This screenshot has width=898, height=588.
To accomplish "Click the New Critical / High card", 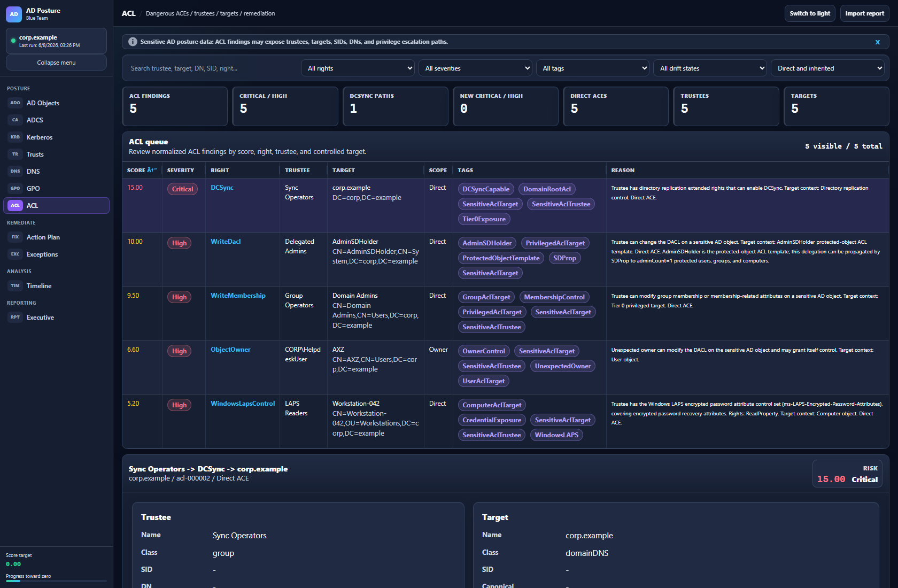I will pyautogui.click(x=506, y=106).
